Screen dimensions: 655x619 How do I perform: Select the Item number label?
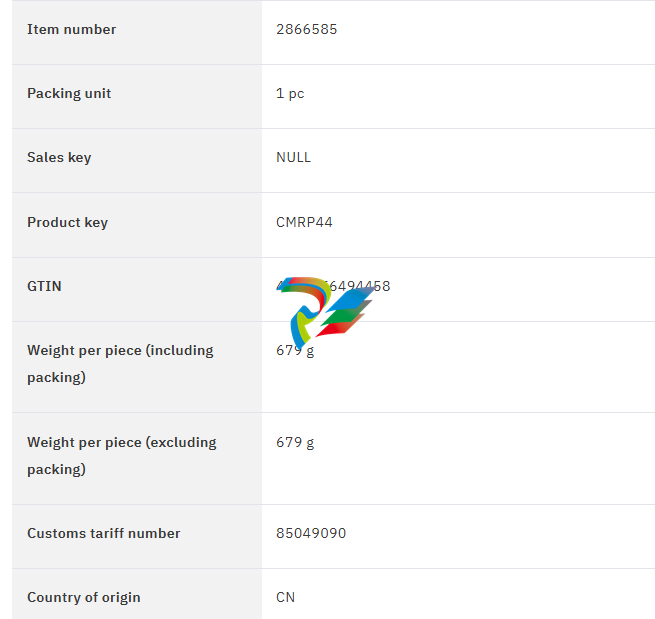[71, 29]
